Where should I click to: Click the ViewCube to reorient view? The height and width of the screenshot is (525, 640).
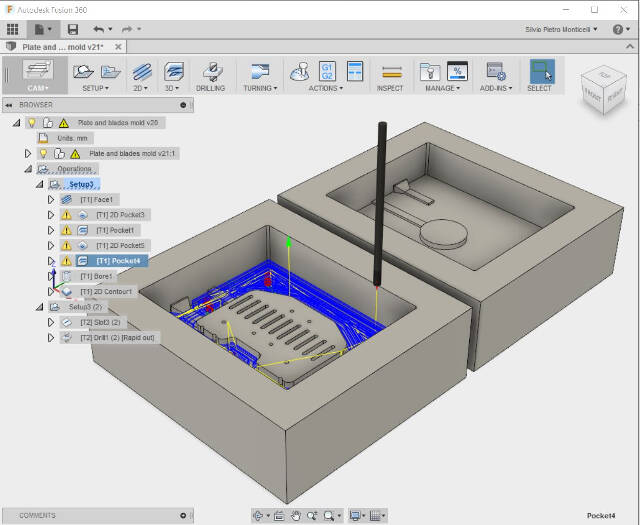coord(603,90)
